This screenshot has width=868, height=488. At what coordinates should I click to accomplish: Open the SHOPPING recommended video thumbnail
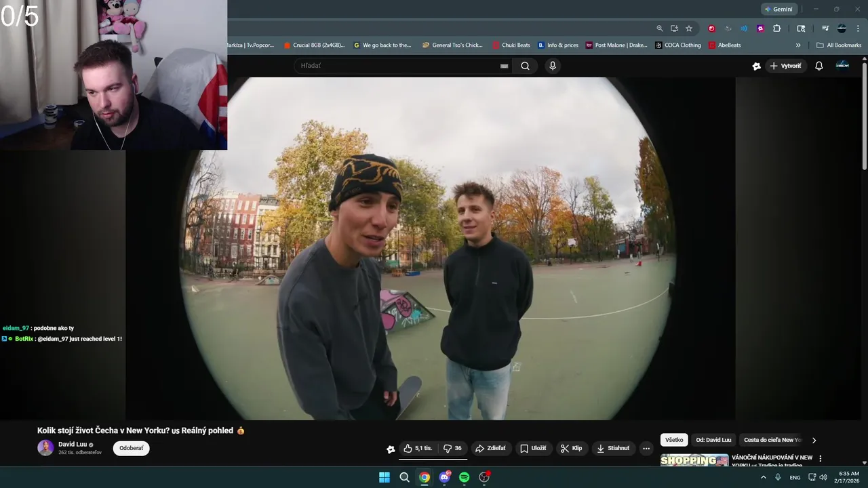point(694,460)
